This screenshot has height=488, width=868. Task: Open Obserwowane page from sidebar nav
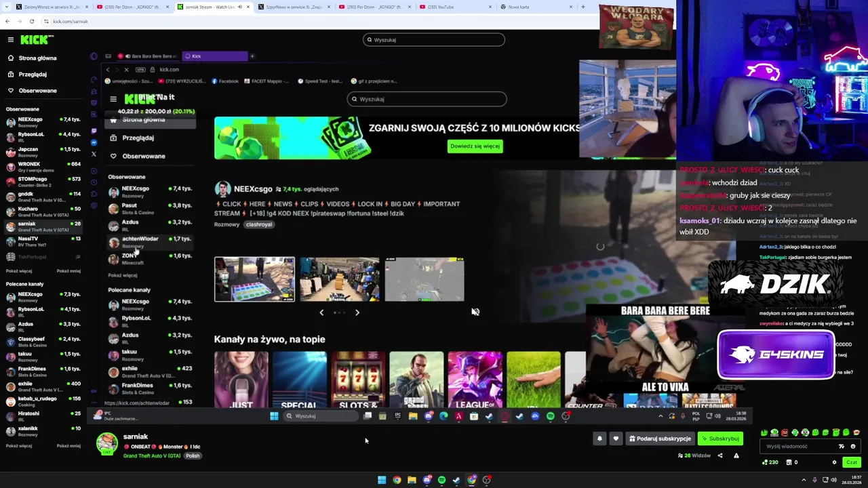[x=32, y=90]
